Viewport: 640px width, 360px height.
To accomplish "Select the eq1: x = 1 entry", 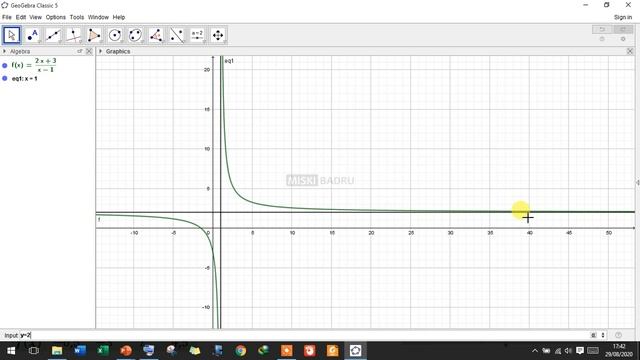I will [24, 78].
